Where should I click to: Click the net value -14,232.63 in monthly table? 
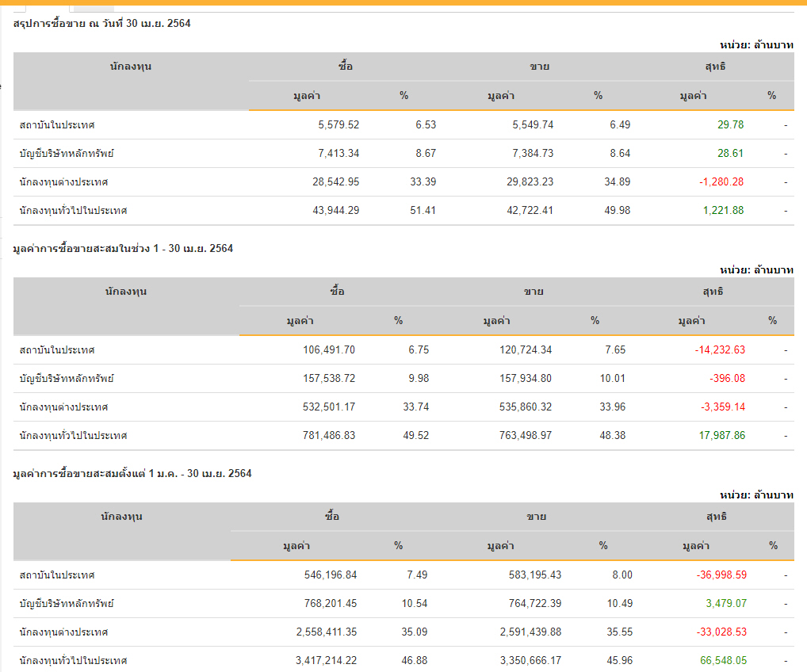pos(715,350)
